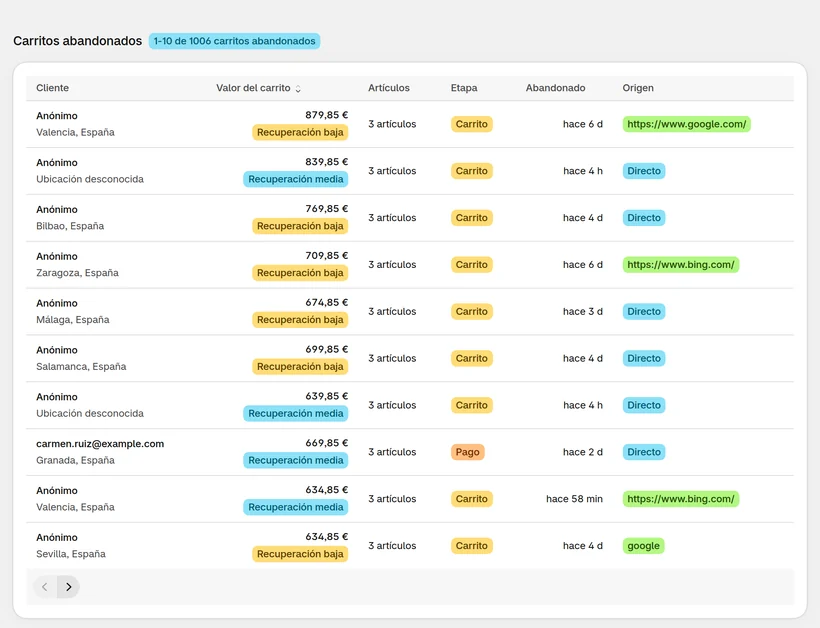Image resolution: width=820 pixels, height=628 pixels.
Task: Click the 1-10 de 1006 carritos abandonados badge
Action: click(234, 41)
